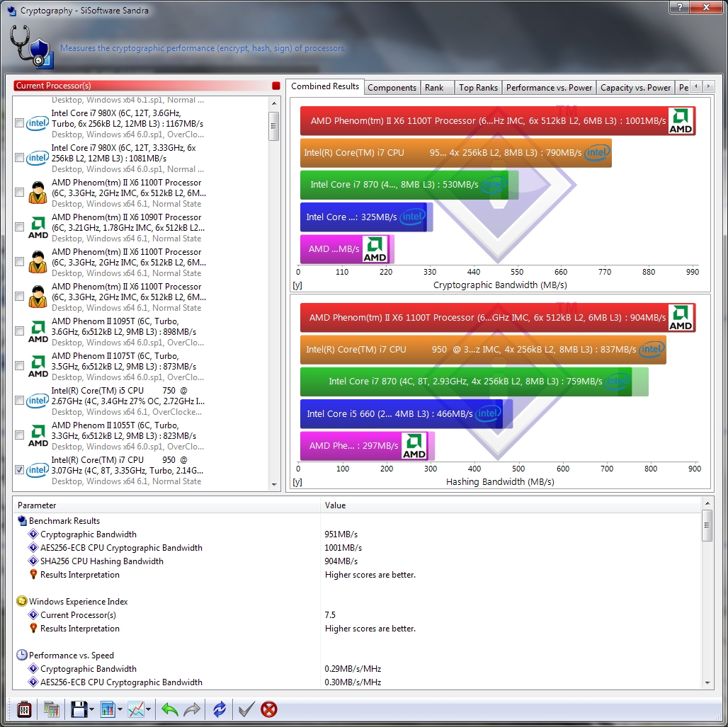Screen dimensions: 728x727
Task: Click the processor list scroll-up arrow
Action: [274, 103]
